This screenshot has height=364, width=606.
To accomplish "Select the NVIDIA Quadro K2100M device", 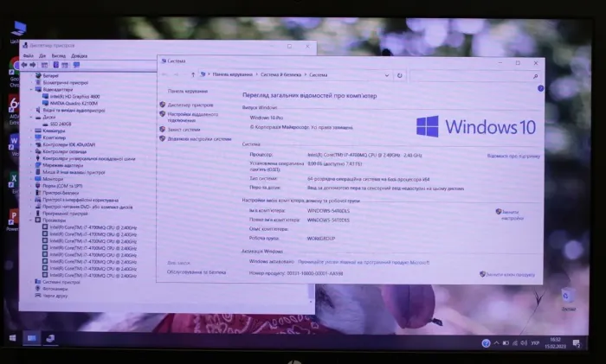I will 74,103.
